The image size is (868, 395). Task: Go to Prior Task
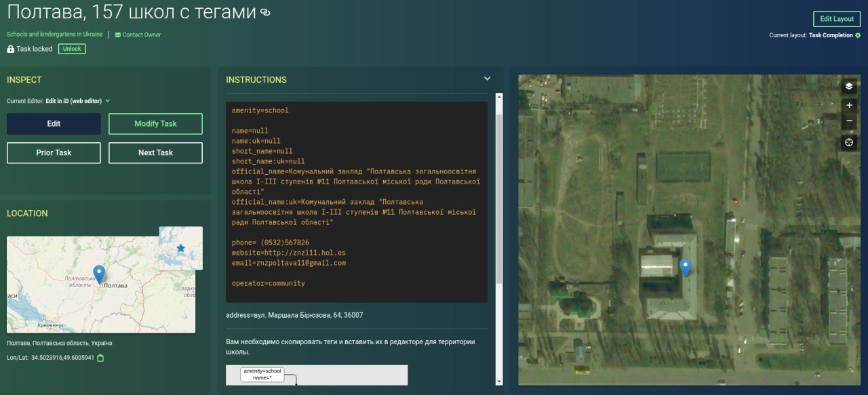[x=54, y=153]
